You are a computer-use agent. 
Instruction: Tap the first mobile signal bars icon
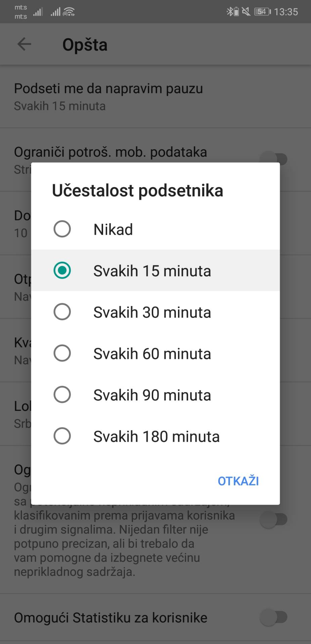[x=38, y=11]
